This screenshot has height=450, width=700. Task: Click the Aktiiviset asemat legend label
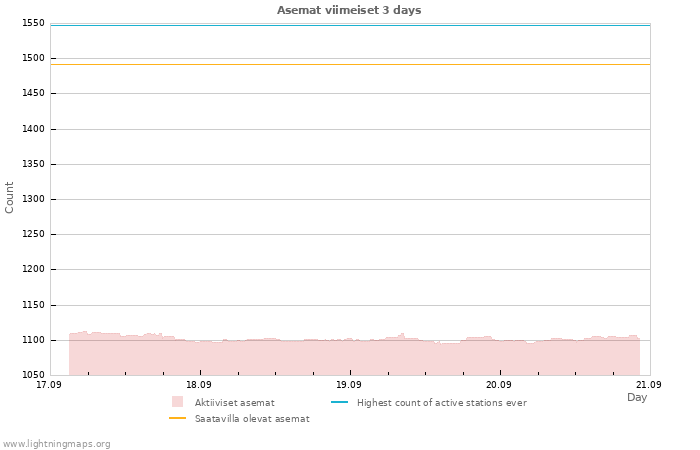[234, 403]
